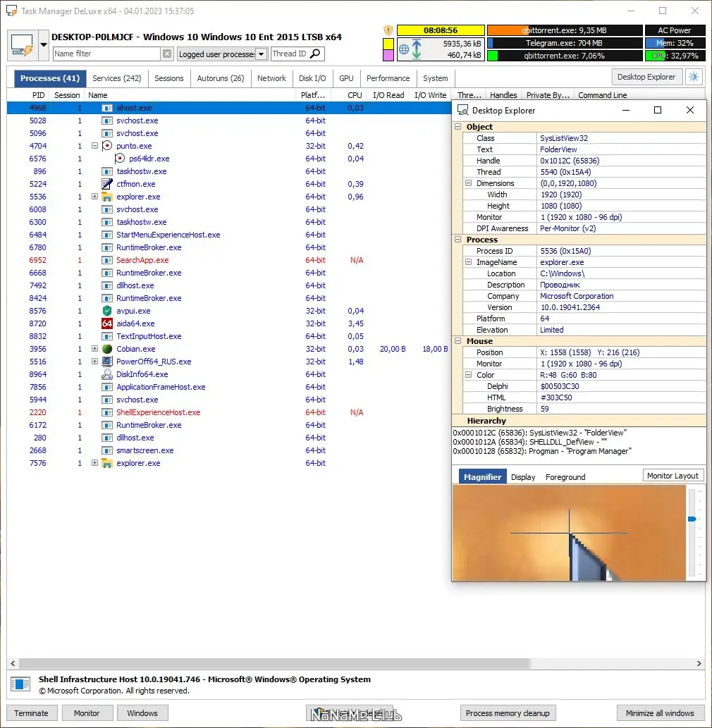
Task: Click the network globe icon
Action: [x=404, y=49]
